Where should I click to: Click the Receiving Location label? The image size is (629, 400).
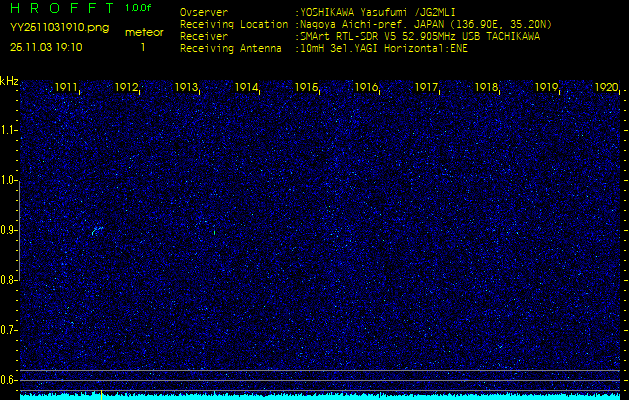point(234,24)
